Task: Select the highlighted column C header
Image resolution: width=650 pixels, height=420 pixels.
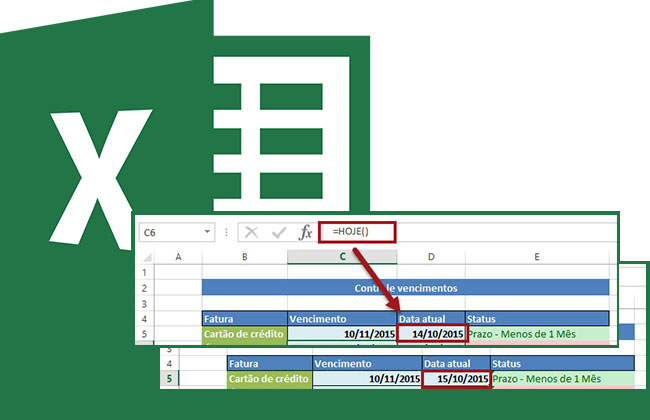Action: (342, 257)
